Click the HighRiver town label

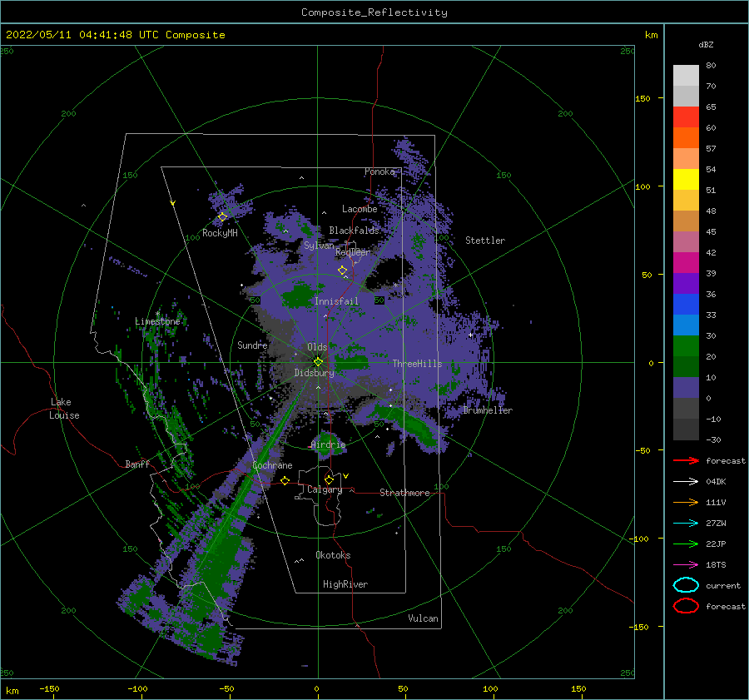pos(345,584)
